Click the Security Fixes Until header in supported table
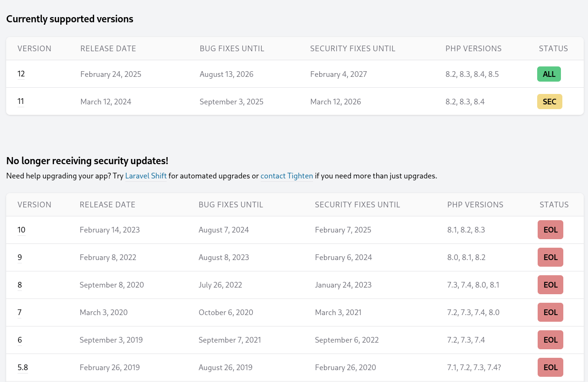Viewport: 588px width, 382px height. tap(352, 48)
